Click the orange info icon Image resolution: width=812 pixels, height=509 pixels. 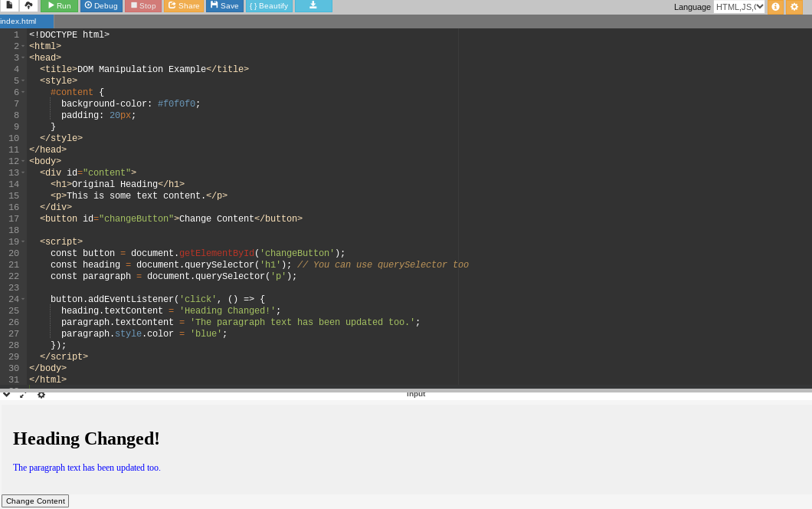[775, 7]
